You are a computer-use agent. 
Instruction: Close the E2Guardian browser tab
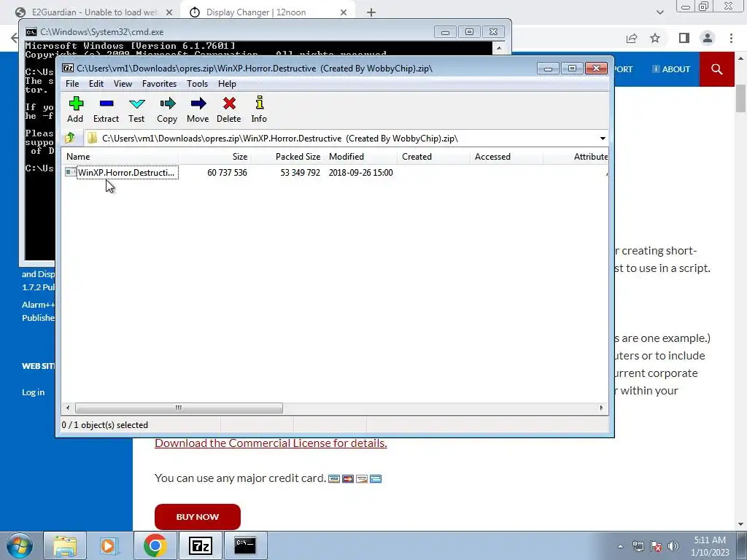pos(169,12)
